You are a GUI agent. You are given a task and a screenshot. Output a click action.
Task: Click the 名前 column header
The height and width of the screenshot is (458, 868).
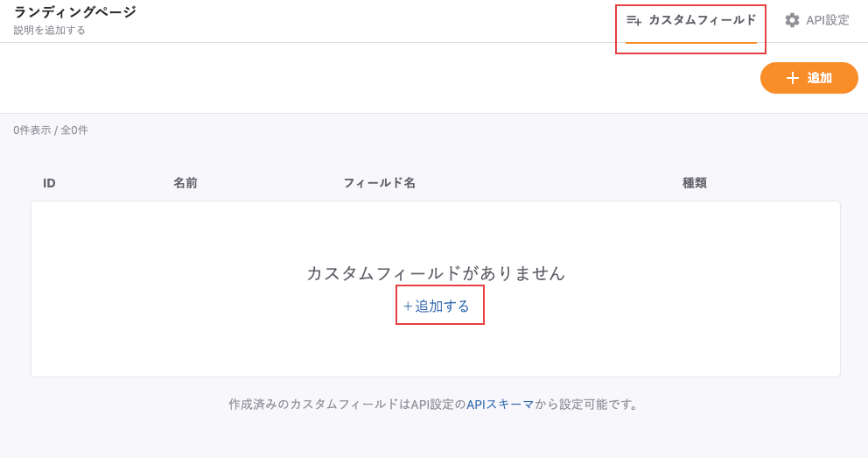click(x=185, y=183)
